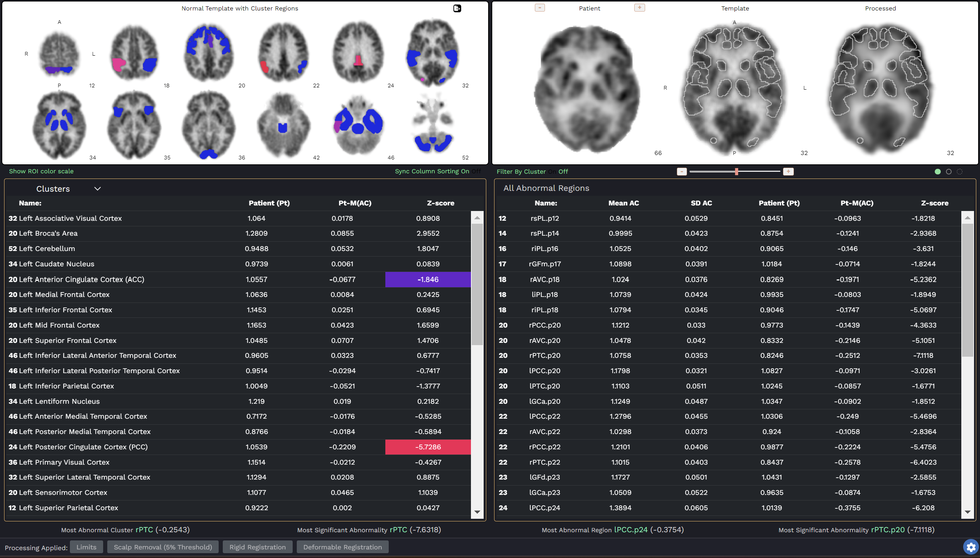The image size is (980, 558).
Task: Open the settings gear icon
Action: coord(971,547)
